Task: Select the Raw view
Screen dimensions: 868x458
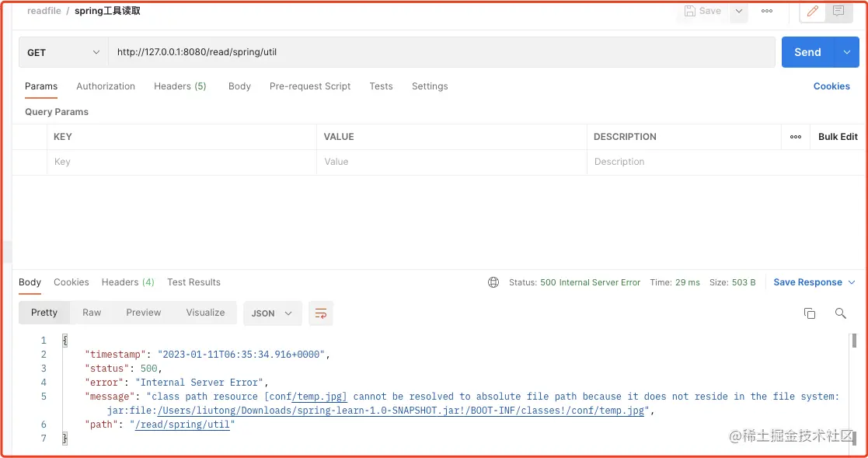Action: click(92, 313)
